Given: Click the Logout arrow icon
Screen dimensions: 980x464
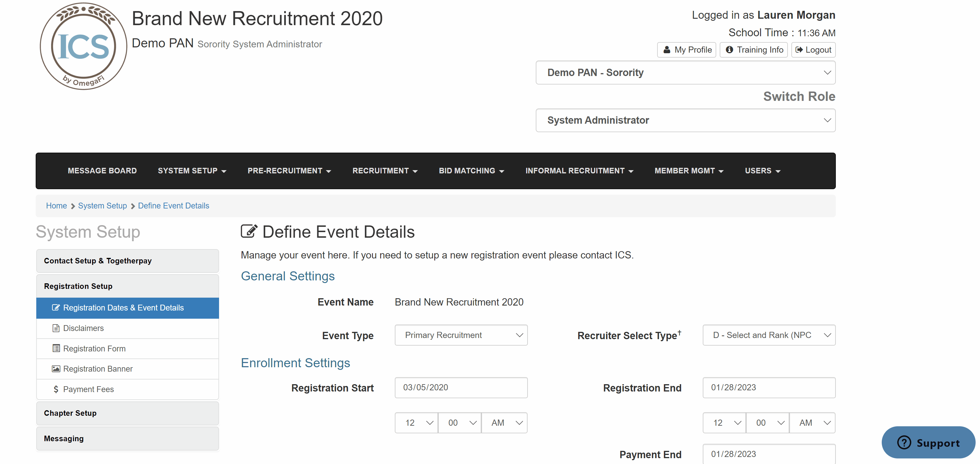Looking at the screenshot, I should 799,50.
